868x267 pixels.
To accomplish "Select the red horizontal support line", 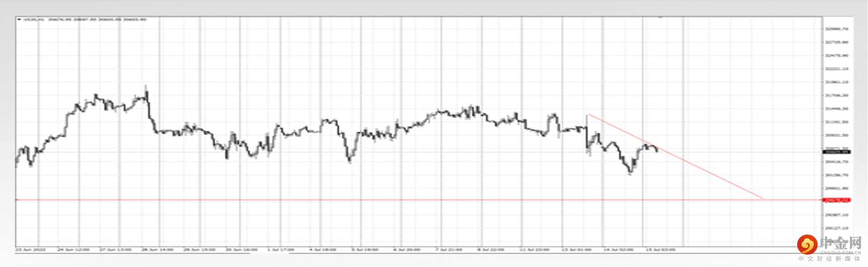I will pyautogui.click(x=418, y=200).
